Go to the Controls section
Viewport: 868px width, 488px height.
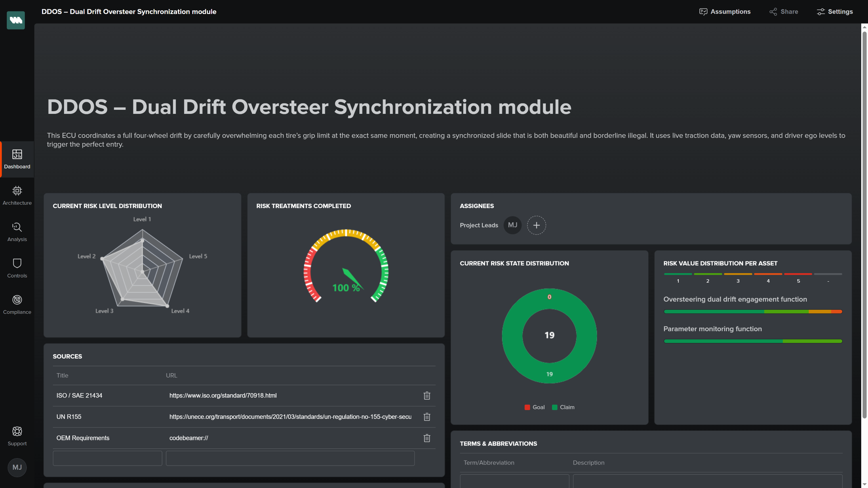(17, 268)
